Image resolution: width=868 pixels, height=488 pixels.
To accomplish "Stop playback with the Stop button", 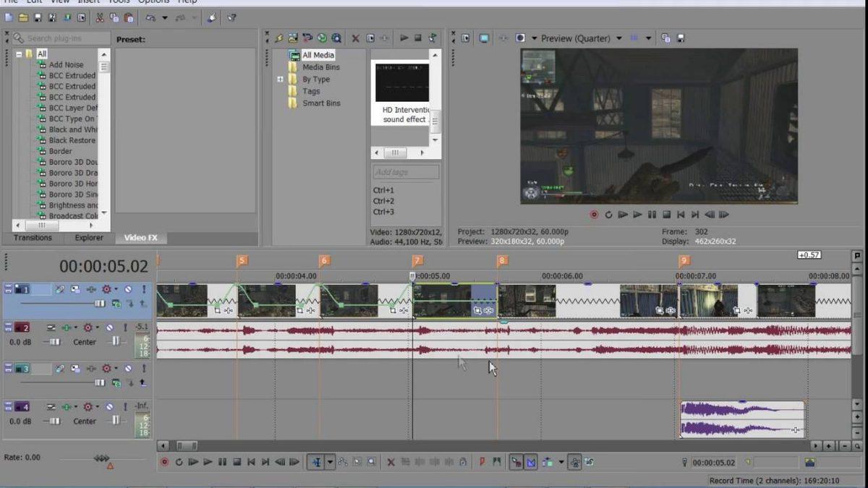I will [x=235, y=462].
